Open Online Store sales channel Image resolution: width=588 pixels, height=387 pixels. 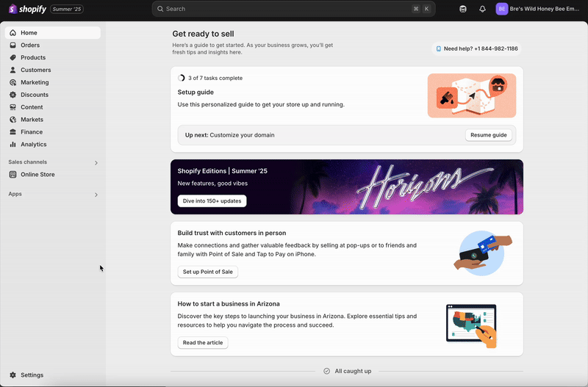point(37,175)
